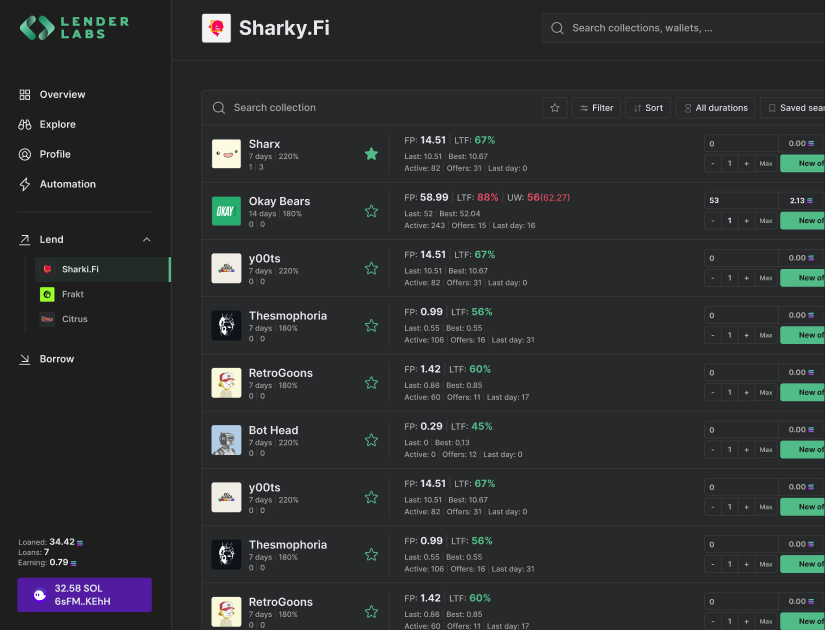Unfavorite the Sharx collection star
The image size is (825, 630).
pyautogui.click(x=371, y=154)
